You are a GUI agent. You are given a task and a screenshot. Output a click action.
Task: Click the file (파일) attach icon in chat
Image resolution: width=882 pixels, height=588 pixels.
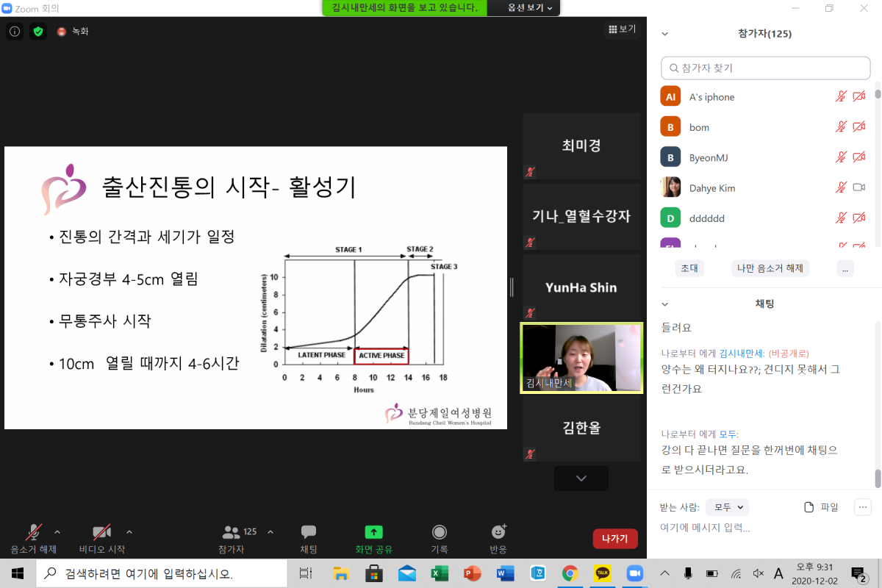(809, 506)
